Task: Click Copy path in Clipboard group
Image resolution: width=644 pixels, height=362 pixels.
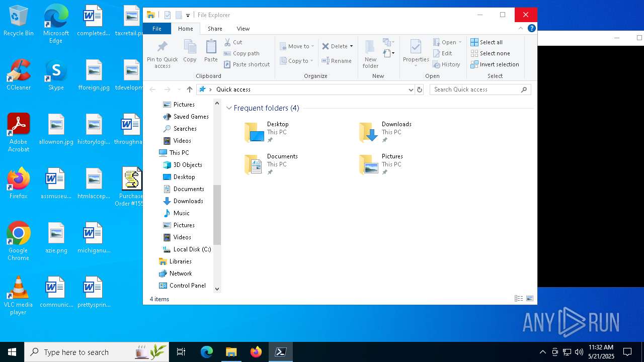Action: pos(242,53)
